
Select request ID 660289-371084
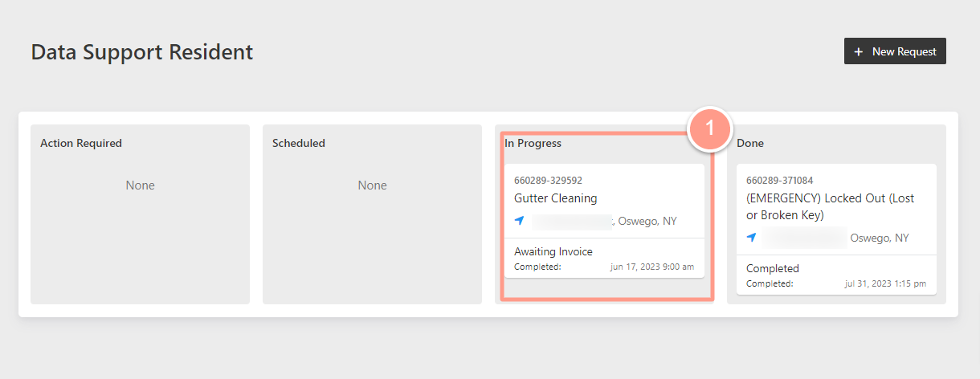[780, 181]
